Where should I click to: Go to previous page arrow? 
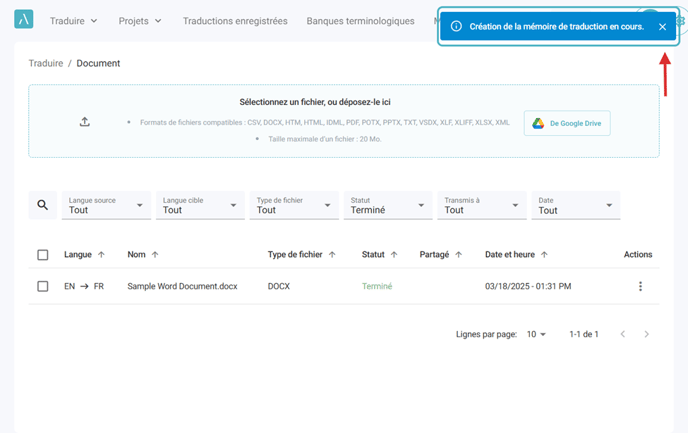(623, 334)
